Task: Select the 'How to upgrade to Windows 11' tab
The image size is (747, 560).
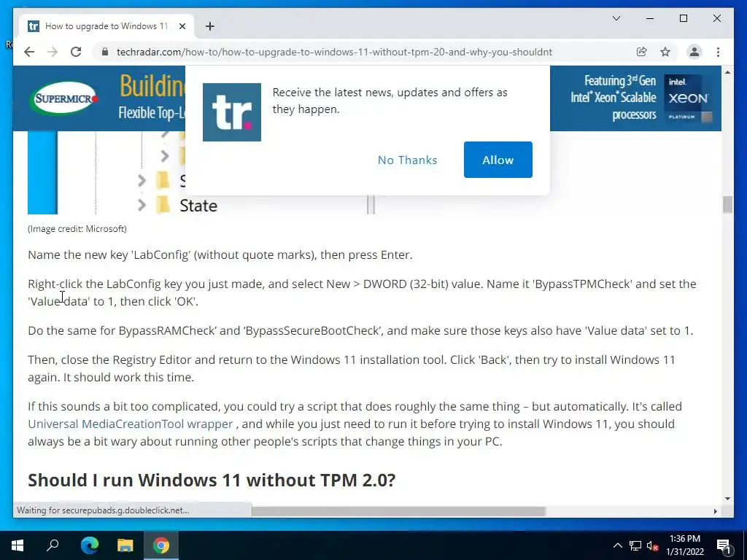Action: pyautogui.click(x=107, y=26)
